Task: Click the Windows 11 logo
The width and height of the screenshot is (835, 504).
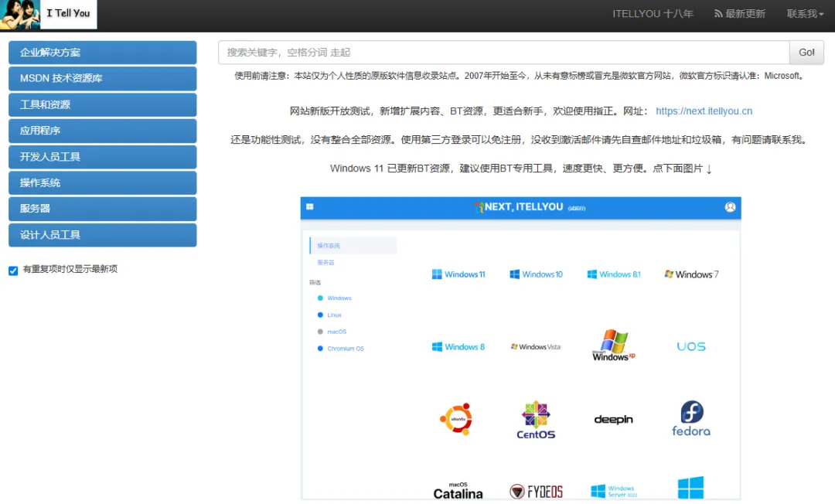Action: (x=458, y=274)
